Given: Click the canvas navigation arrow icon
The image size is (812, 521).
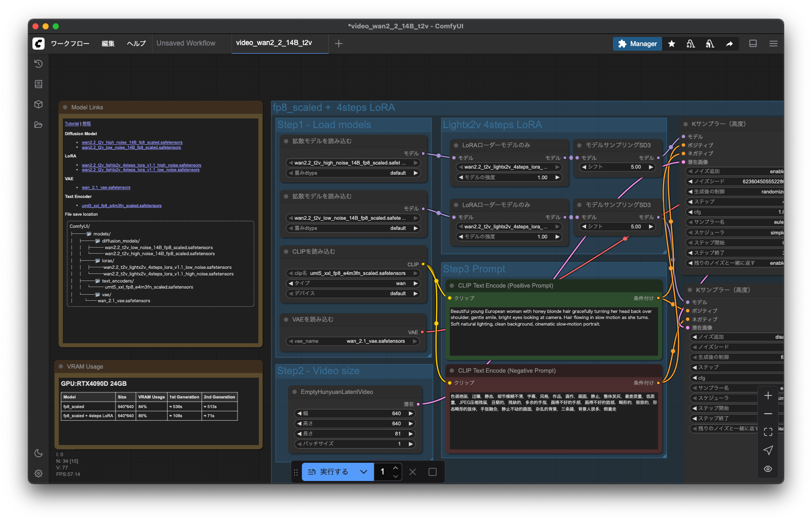Looking at the screenshot, I should click(x=768, y=450).
